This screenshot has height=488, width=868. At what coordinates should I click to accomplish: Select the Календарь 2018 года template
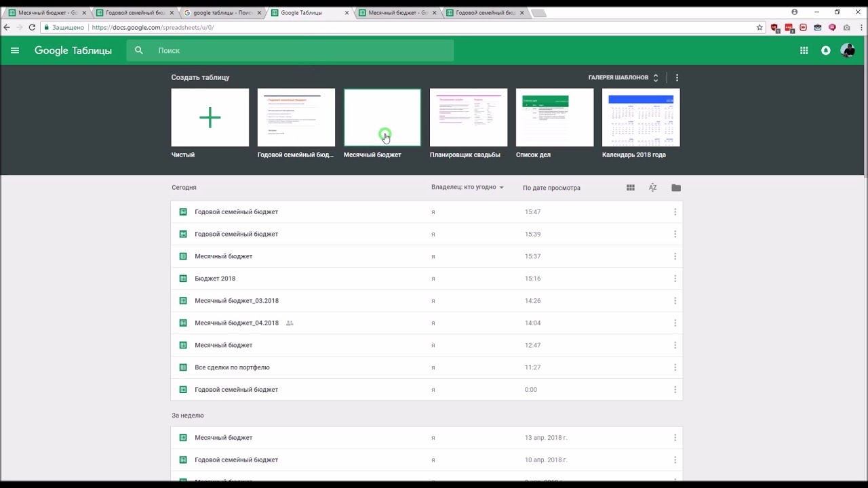[640, 117]
